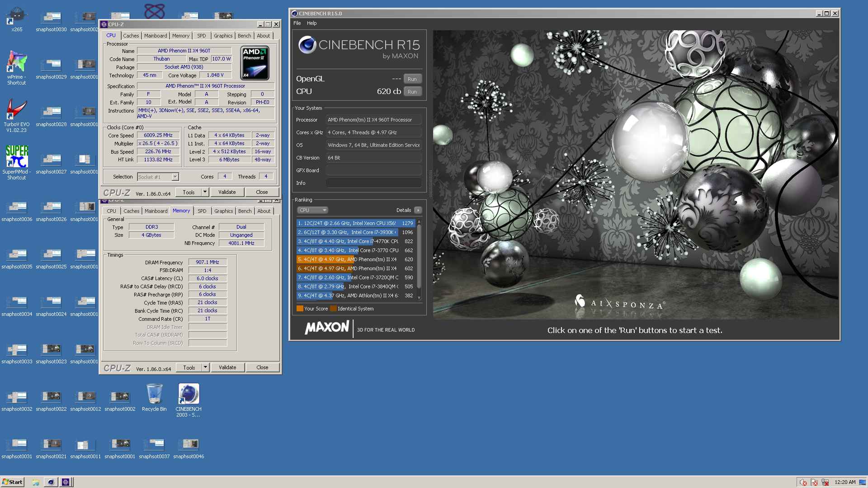Image resolution: width=868 pixels, height=488 pixels.
Task: Switch to the Mainboard tab in the CPU-Z CPU window
Action: coord(156,36)
